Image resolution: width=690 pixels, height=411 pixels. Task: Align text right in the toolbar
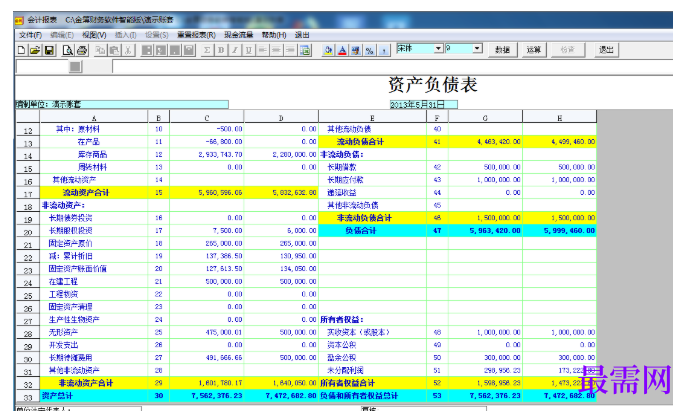[290, 50]
